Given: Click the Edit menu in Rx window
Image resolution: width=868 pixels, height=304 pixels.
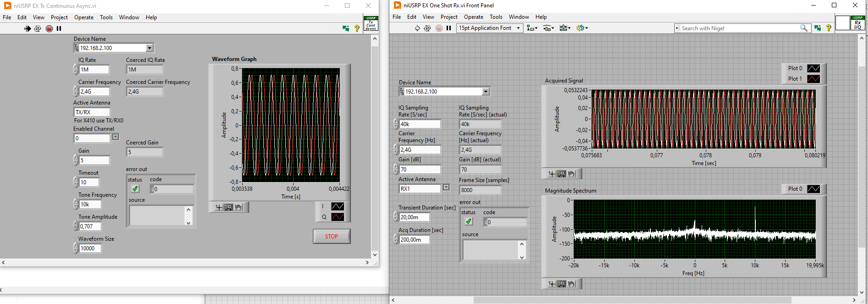Looking at the screenshot, I should pyautogui.click(x=412, y=17).
